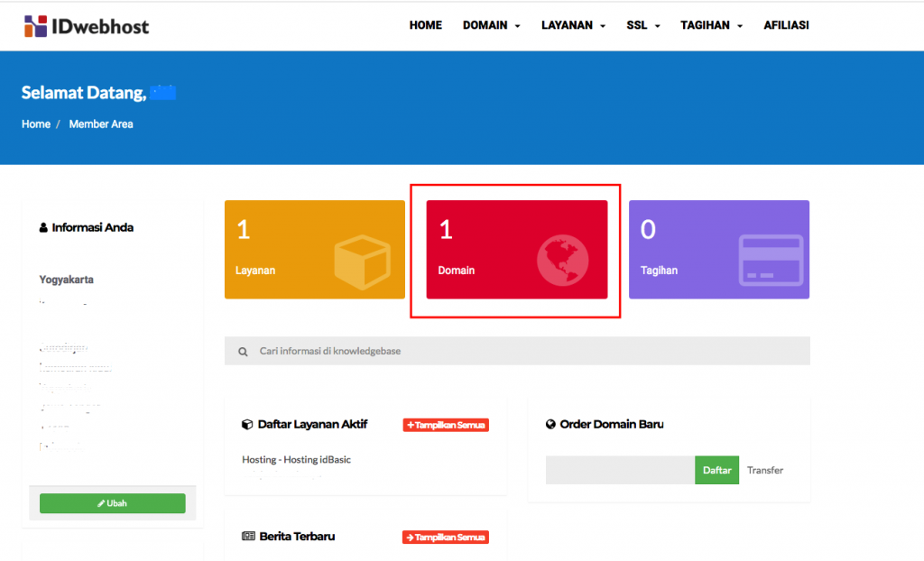
Task: Click Tampilkan Semua beside Daftar Layanan Aktif
Action: coord(445,424)
